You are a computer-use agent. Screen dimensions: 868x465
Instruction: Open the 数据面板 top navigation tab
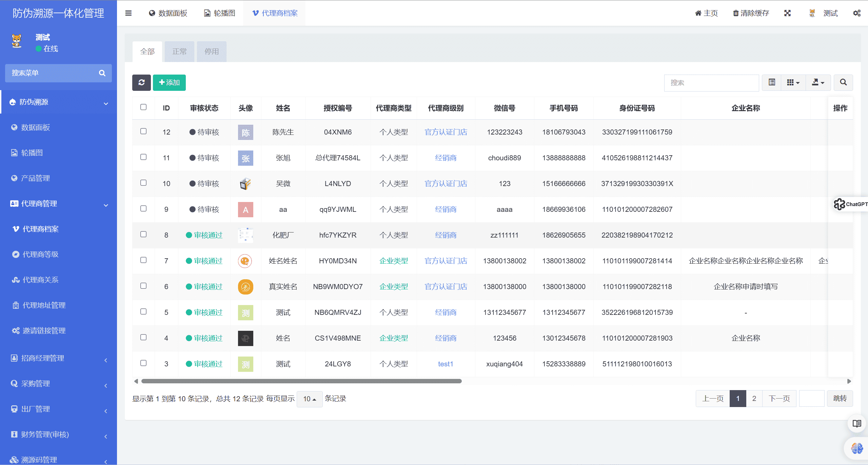168,13
